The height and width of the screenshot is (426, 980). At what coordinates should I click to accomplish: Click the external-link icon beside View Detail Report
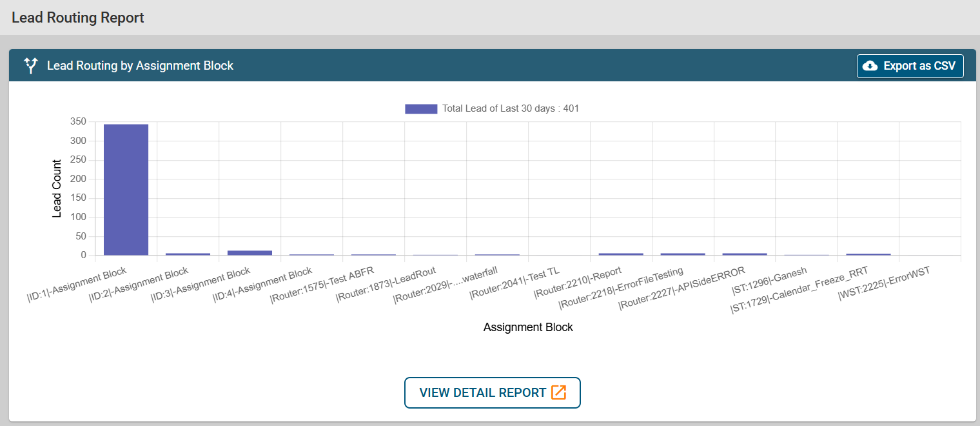pyautogui.click(x=559, y=392)
